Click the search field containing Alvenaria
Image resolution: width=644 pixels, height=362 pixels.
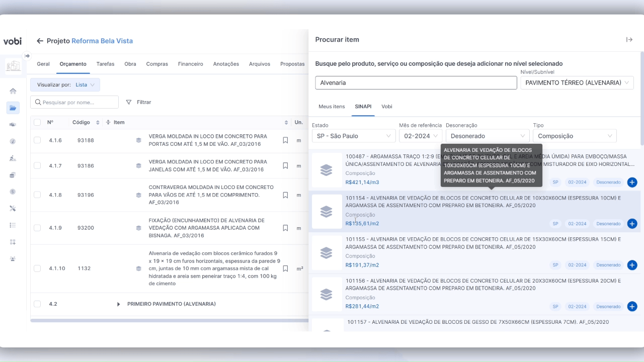coord(416,83)
